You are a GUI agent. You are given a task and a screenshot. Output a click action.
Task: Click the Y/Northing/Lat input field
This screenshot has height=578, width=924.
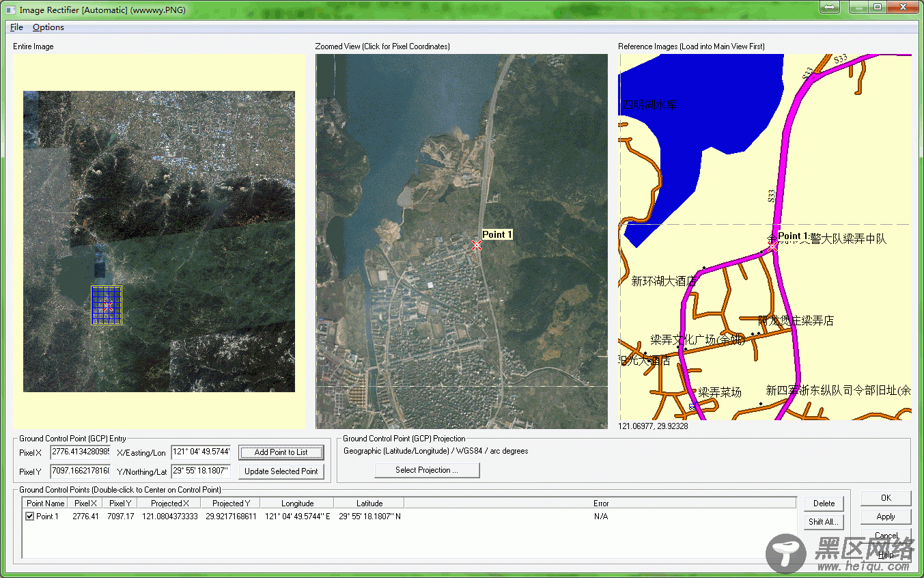(x=201, y=471)
